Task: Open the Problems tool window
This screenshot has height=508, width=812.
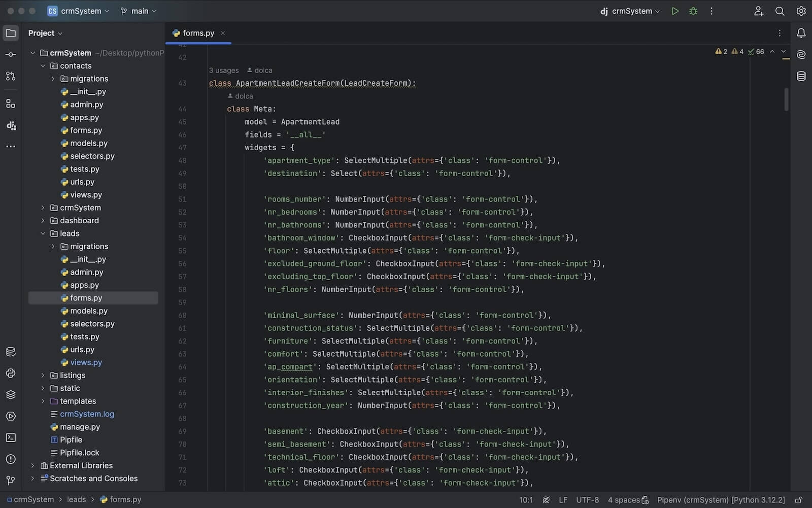Action: [x=11, y=459]
